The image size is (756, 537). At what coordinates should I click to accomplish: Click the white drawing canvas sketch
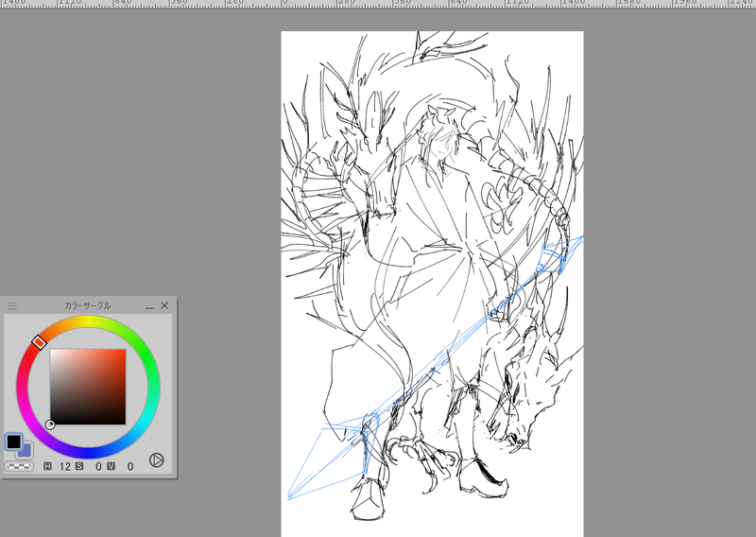pyautogui.click(x=432, y=284)
